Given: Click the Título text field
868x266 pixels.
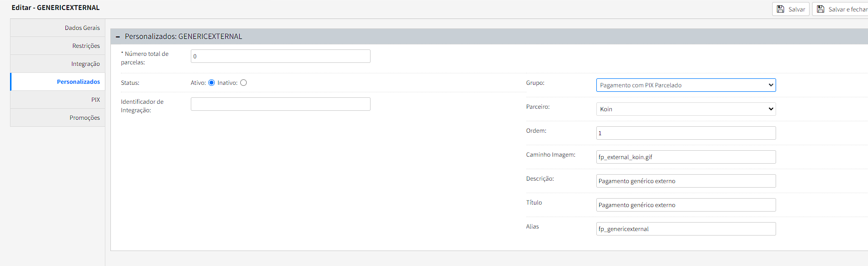Looking at the screenshot, I should tap(686, 205).
